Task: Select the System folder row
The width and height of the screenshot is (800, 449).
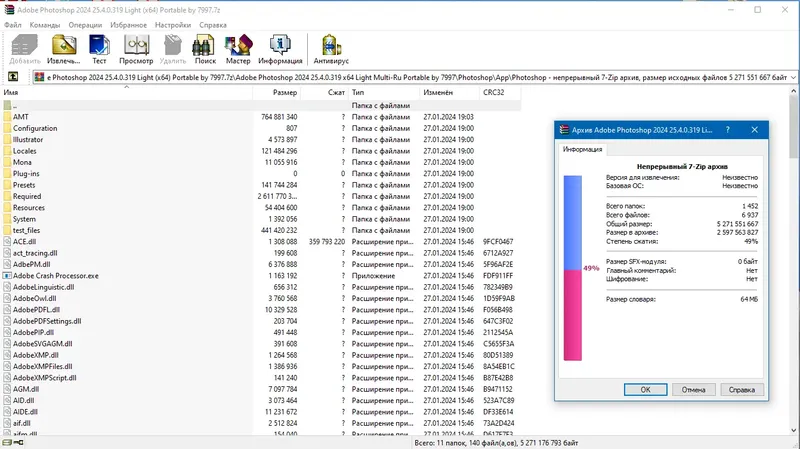Action: pos(261,219)
